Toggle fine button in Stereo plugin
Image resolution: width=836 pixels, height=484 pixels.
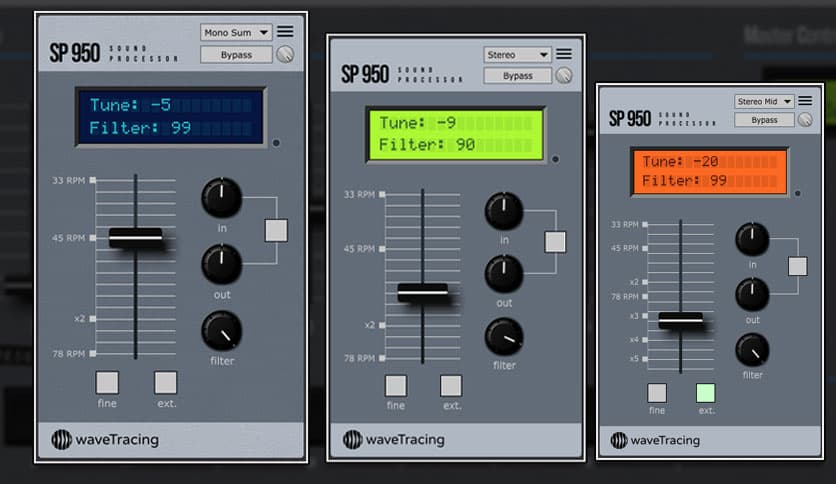pyautogui.click(x=396, y=386)
